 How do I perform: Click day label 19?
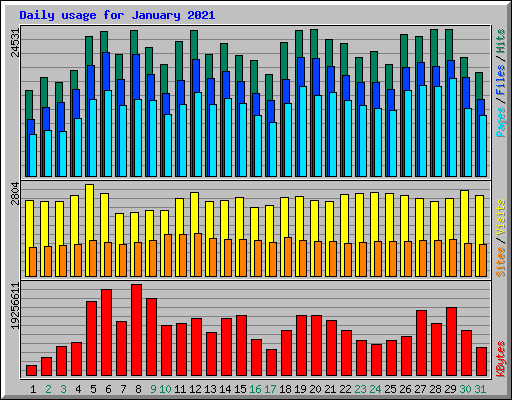tap(300, 389)
